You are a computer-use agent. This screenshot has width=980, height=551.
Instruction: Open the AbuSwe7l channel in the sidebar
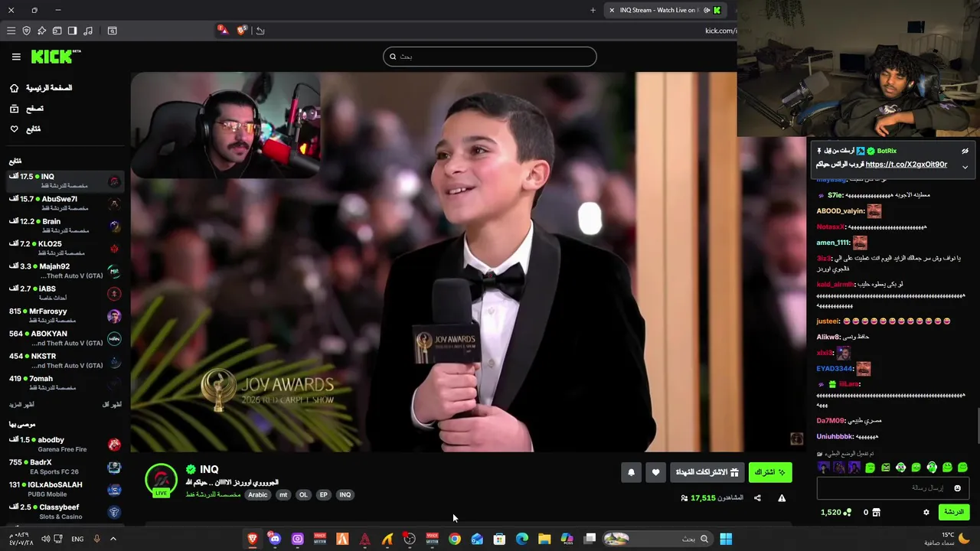[64, 203]
